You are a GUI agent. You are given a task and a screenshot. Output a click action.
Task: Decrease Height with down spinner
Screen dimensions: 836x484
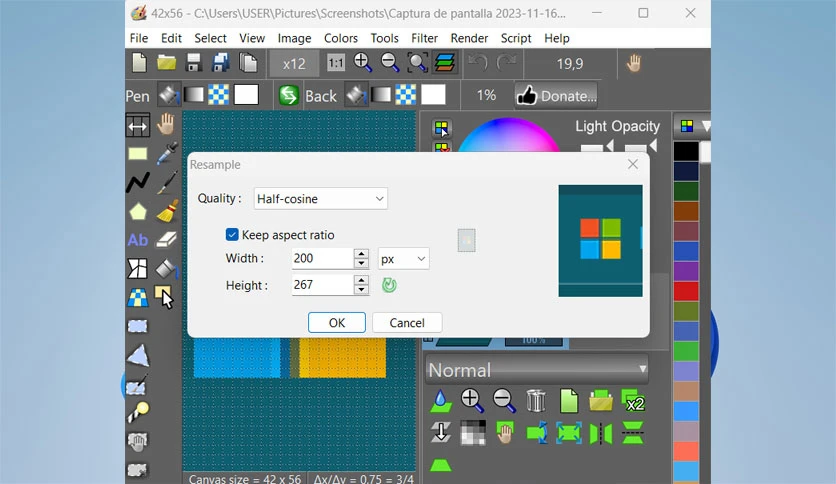tap(361, 289)
